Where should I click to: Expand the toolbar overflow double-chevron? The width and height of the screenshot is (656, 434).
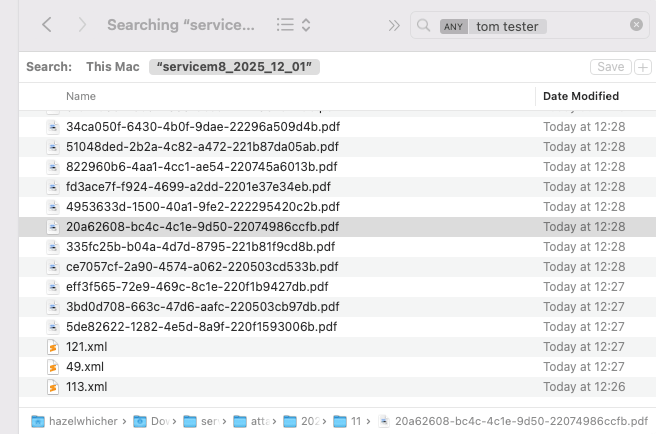(x=394, y=24)
